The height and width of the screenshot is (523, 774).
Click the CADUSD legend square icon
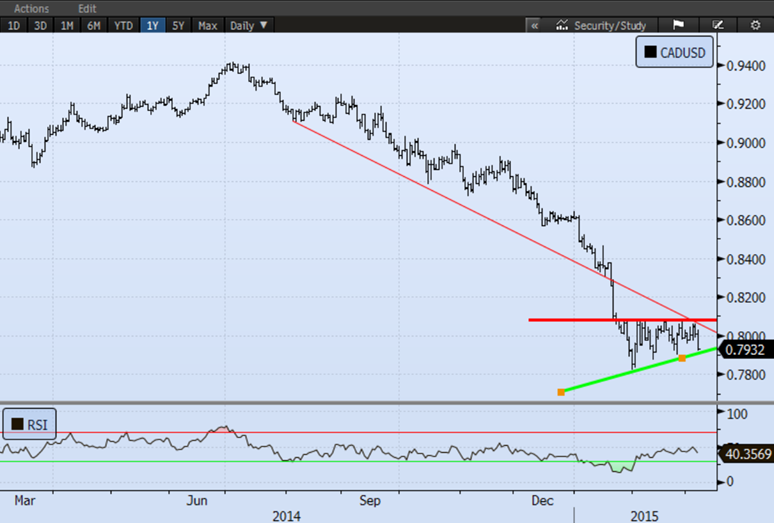pyautogui.click(x=650, y=53)
